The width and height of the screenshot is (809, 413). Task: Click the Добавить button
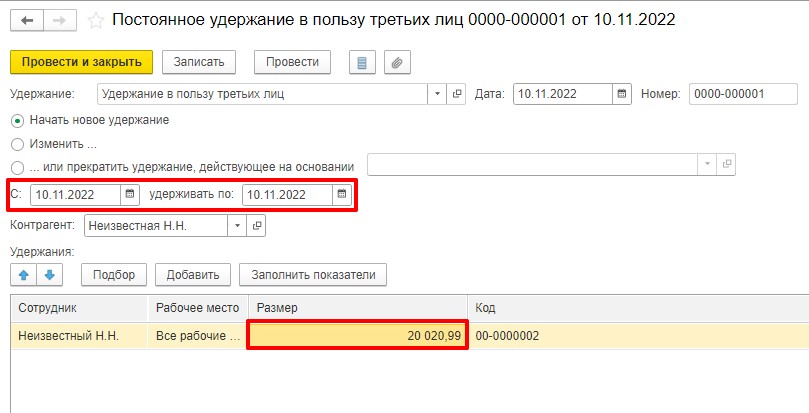tap(193, 275)
